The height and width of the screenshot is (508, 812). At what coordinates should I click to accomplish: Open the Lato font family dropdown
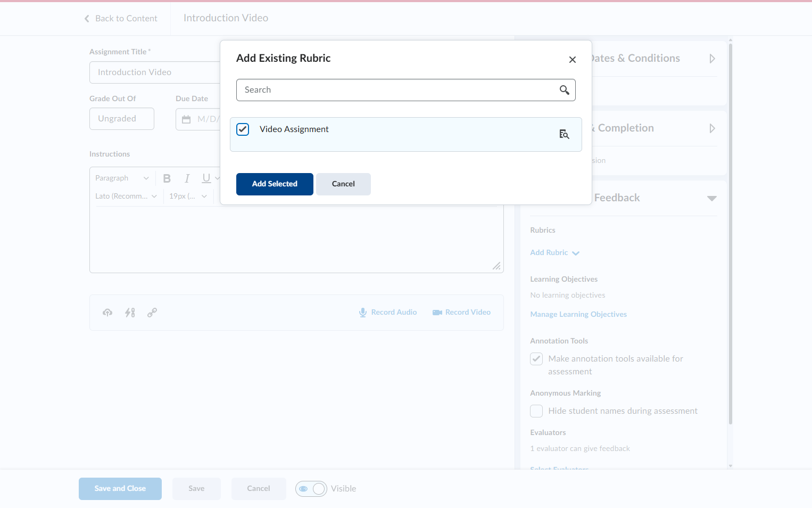click(126, 196)
